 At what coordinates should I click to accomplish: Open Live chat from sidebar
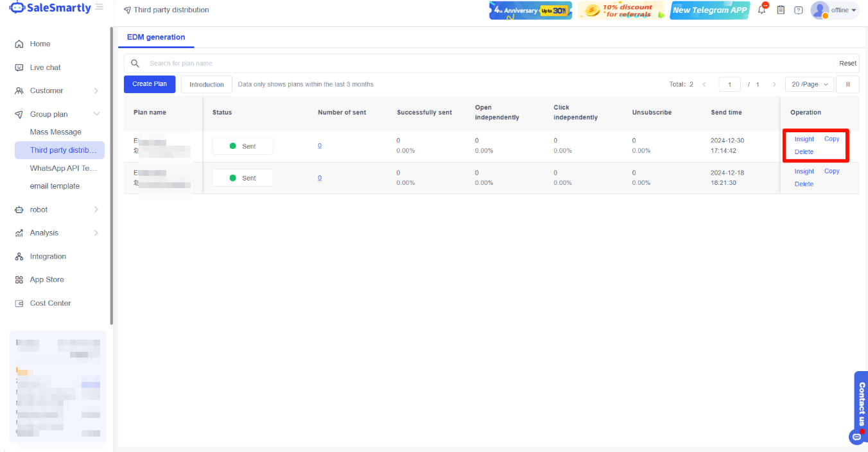pos(45,67)
